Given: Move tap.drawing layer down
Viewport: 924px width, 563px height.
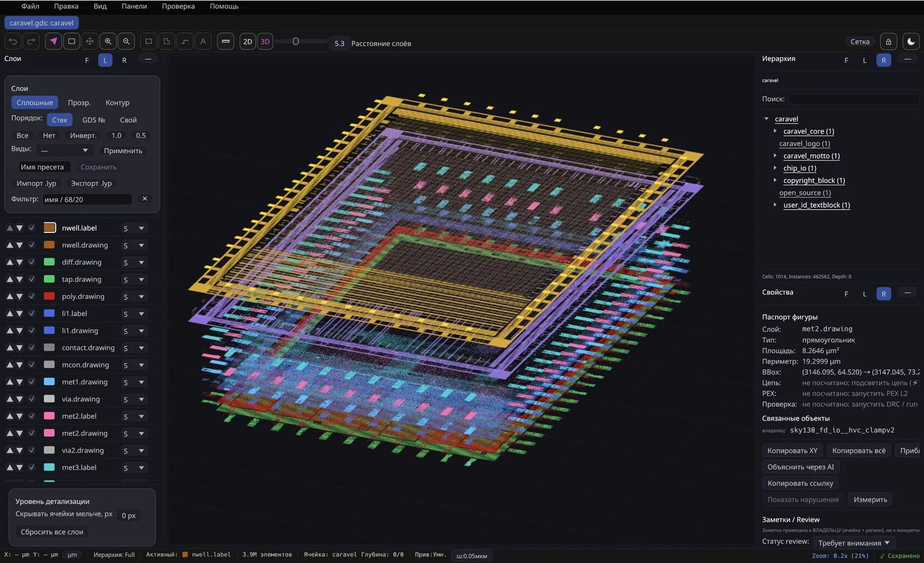Looking at the screenshot, I should click(19, 280).
